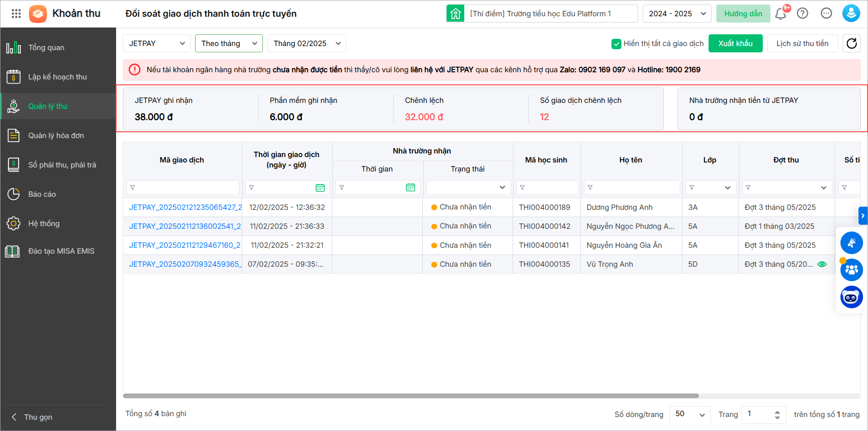Click the notification bell icon
Viewport: 868px width, 431px height.
pyautogui.click(x=780, y=14)
